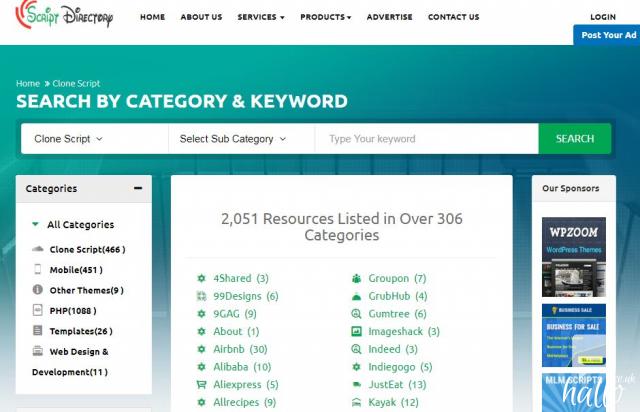Expand the Products menu
The image size is (640, 412).
[325, 17]
